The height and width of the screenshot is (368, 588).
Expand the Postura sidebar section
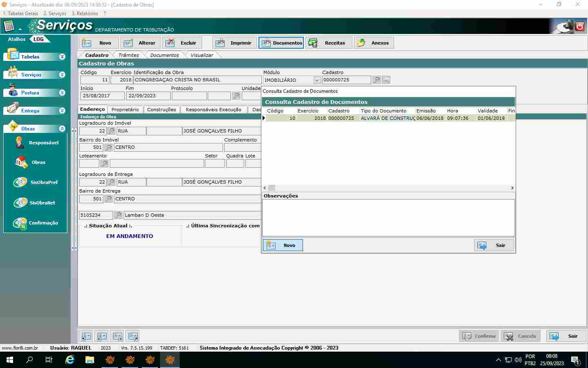click(x=62, y=93)
